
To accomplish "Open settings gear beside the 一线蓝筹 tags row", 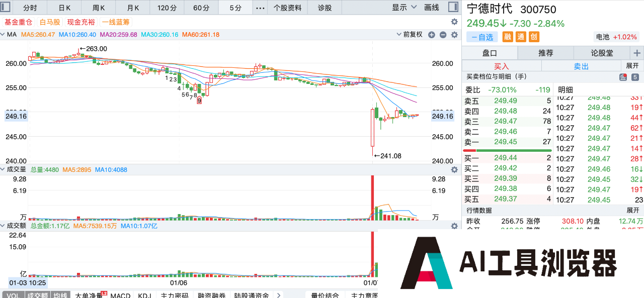I will coord(454,22).
